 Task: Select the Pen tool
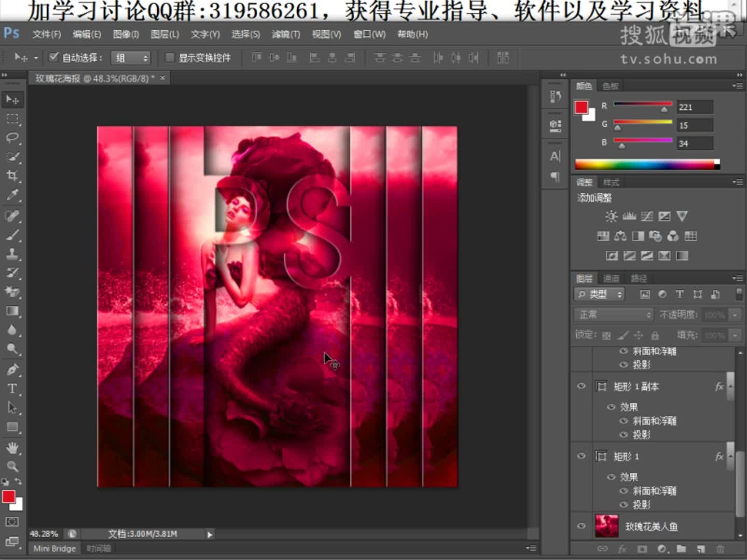pos(12,370)
